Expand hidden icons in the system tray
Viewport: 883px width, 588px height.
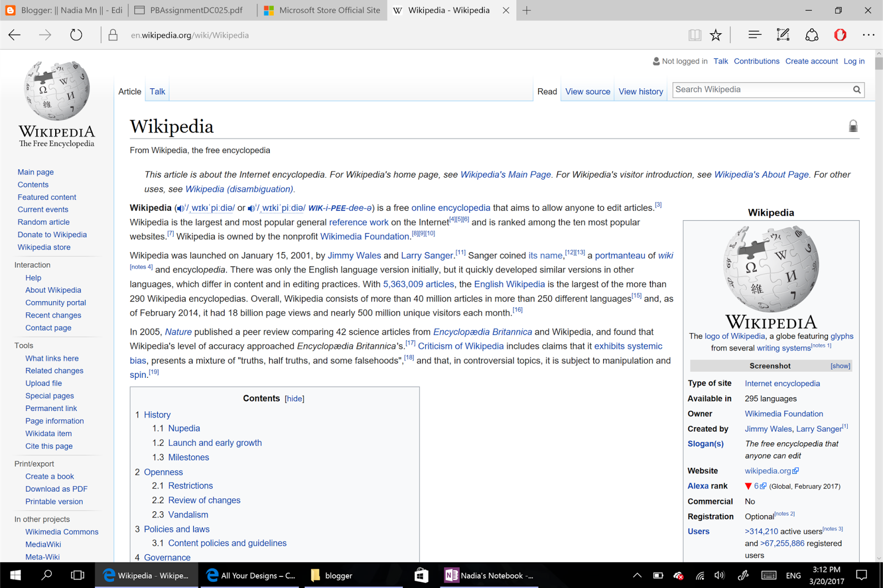637,575
